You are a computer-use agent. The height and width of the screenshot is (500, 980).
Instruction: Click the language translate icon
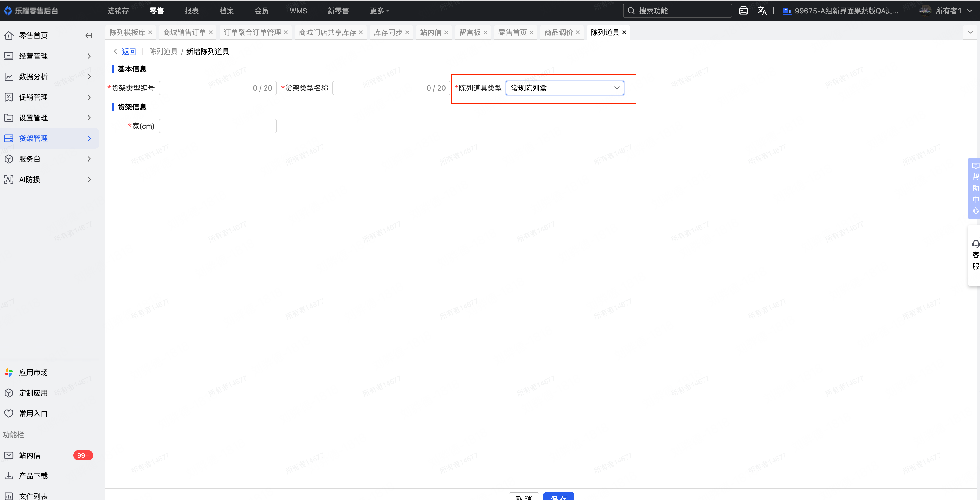tap(762, 11)
